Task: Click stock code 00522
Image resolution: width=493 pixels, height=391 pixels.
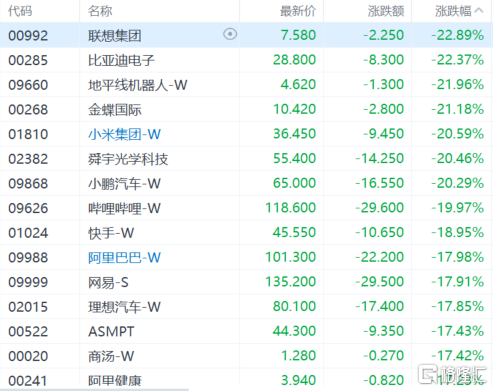Action: point(28,332)
